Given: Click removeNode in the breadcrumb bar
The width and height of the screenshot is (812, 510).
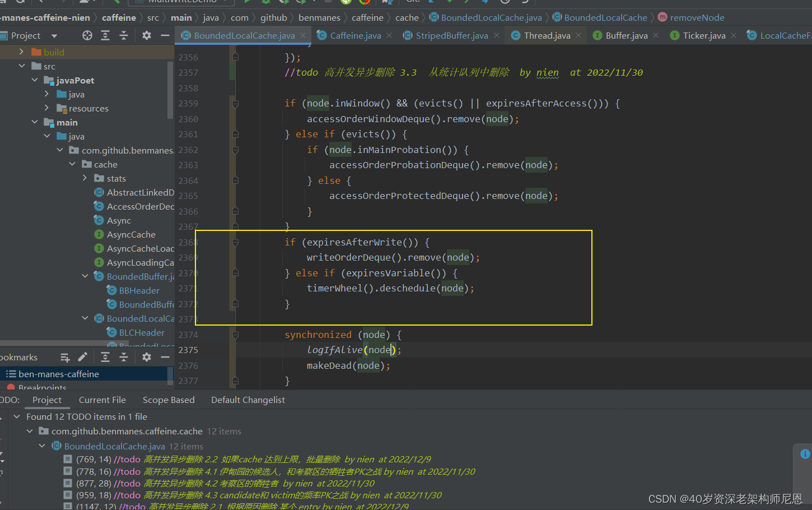Looking at the screenshot, I should click(697, 17).
